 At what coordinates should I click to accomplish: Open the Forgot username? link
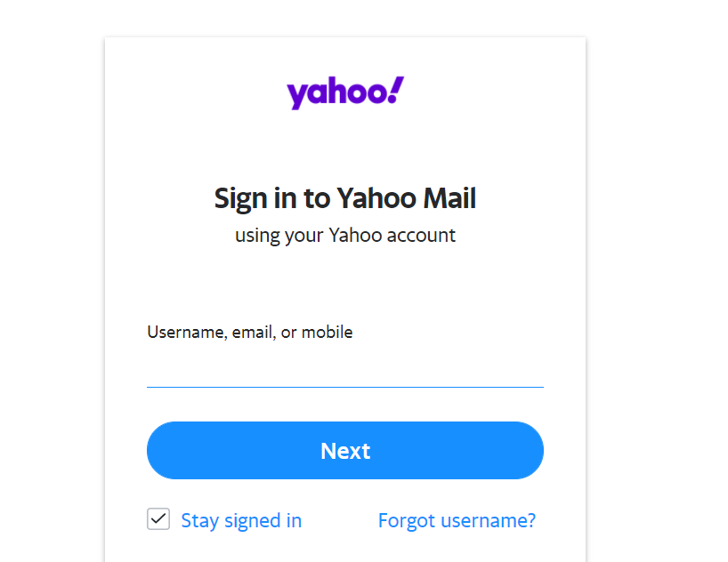[x=457, y=520]
